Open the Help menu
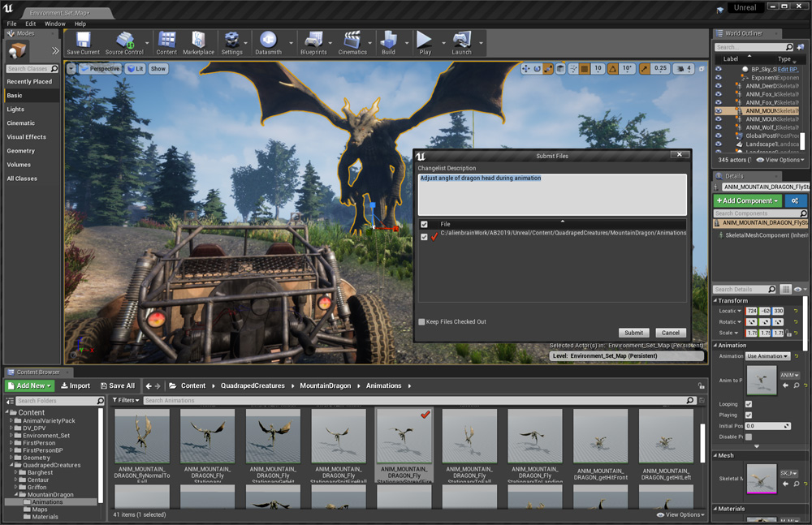 80,24
